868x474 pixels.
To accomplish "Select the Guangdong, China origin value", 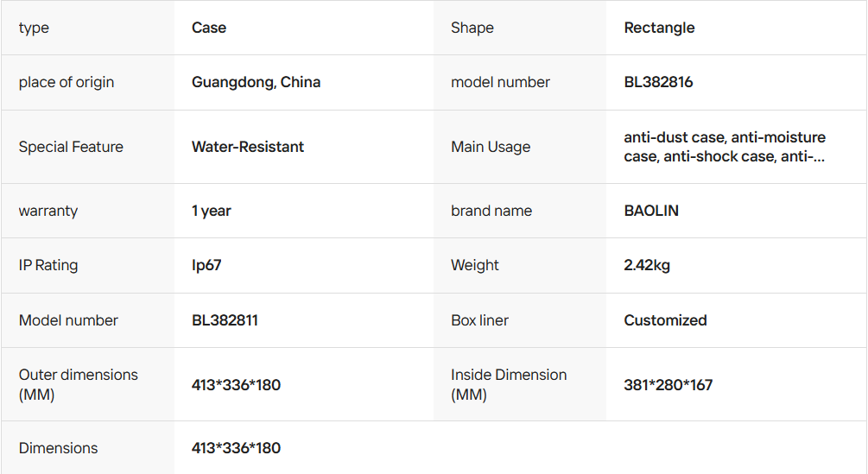I will [x=256, y=83].
